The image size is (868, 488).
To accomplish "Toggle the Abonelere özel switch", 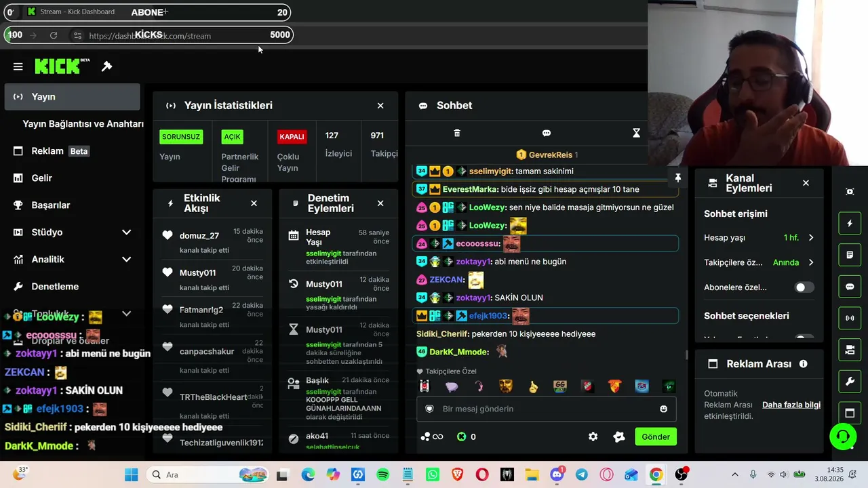I will pyautogui.click(x=804, y=287).
